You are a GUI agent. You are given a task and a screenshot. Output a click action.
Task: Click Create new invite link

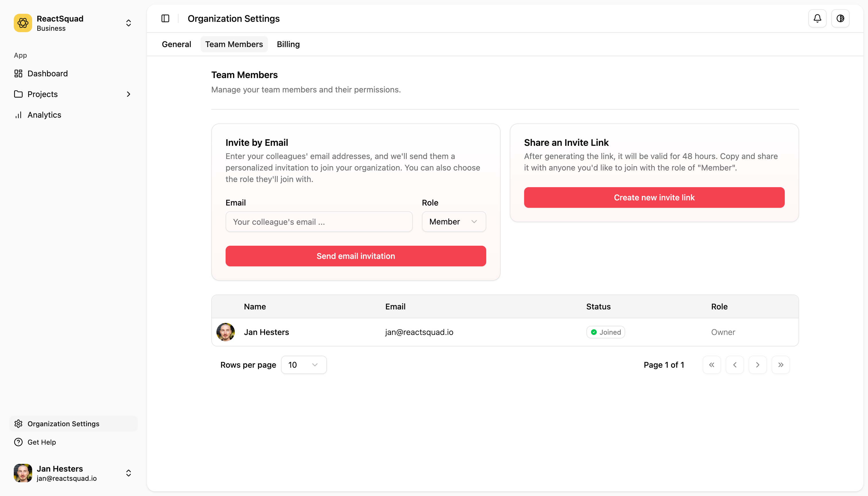coord(654,197)
